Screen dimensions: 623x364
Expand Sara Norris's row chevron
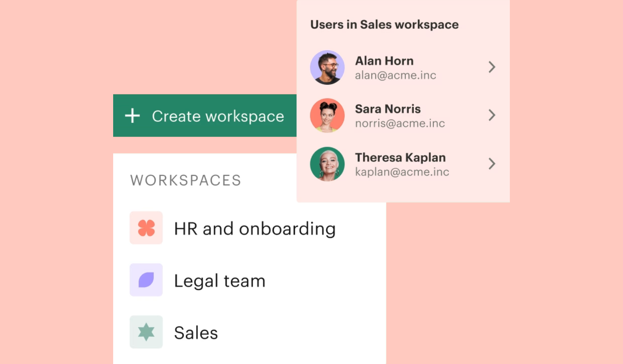492,115
